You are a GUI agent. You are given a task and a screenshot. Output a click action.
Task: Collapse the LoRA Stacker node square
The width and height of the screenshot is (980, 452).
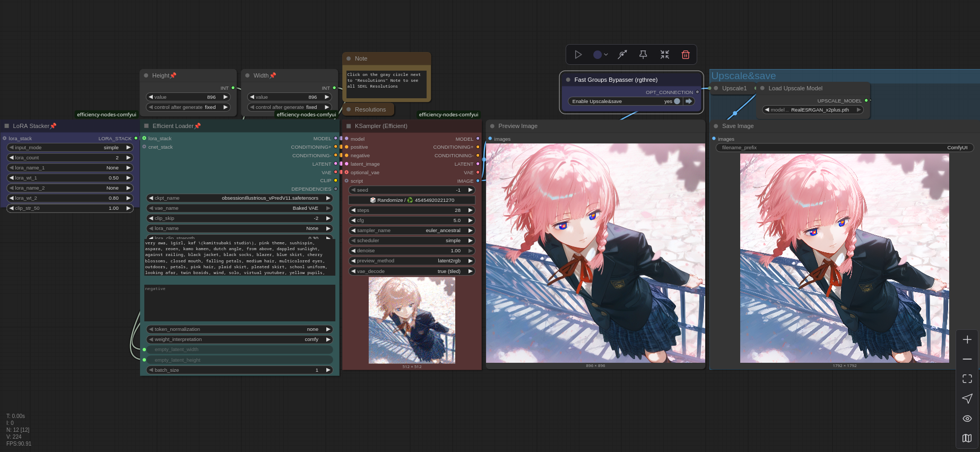coord(7,126)
